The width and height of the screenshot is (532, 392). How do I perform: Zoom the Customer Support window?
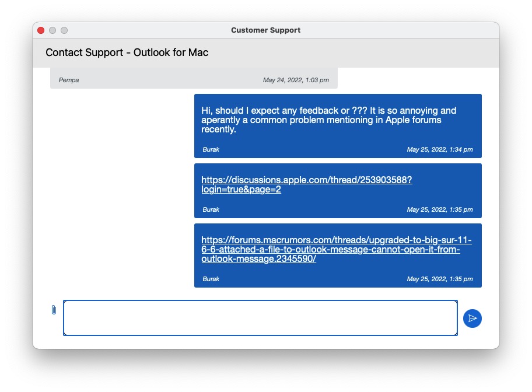tap(64, 30)
